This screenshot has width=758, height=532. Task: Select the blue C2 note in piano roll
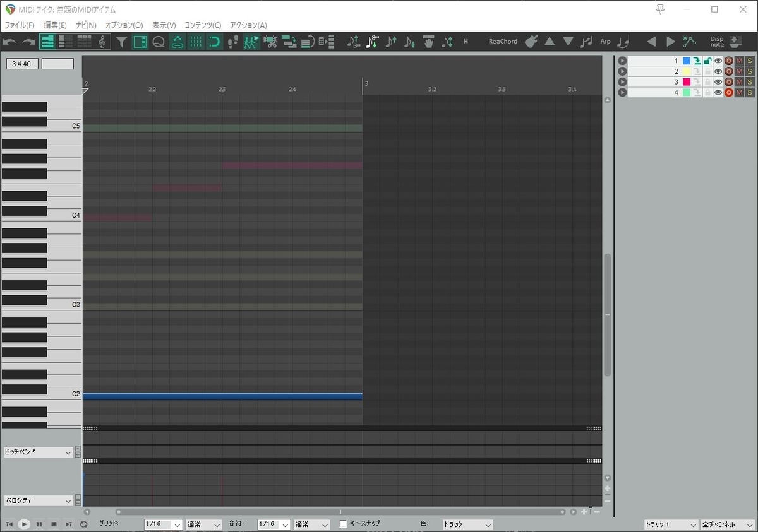(x=222, y=396)
